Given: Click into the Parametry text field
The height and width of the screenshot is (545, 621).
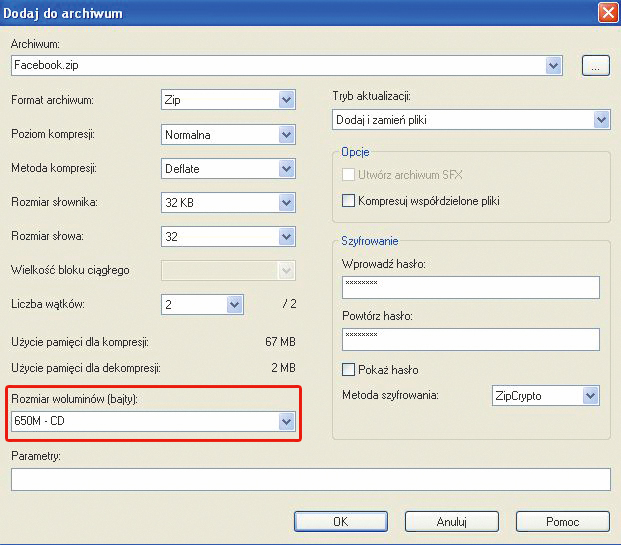Looking at the screenshot, I should [310, 480].
